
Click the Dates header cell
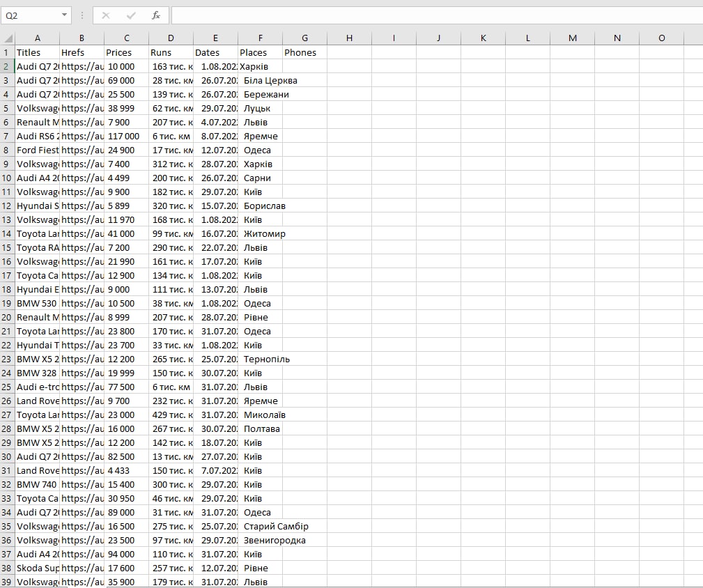click(216, 52)
